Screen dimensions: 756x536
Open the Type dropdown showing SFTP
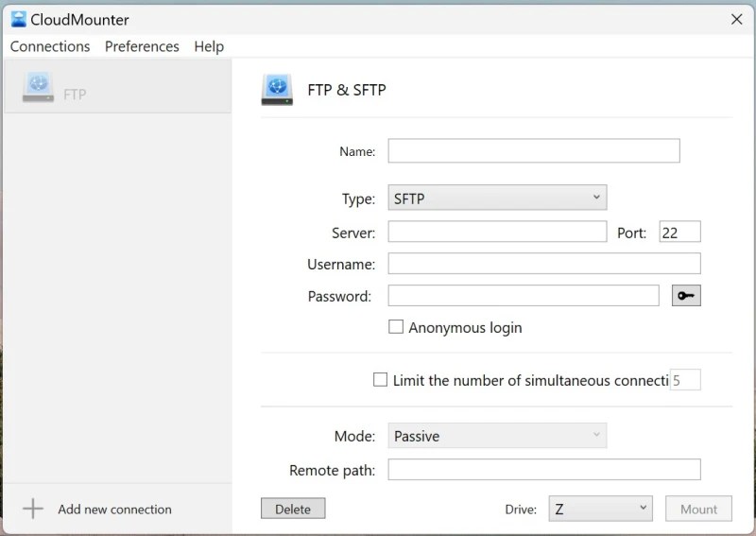(x=497, y=198)
